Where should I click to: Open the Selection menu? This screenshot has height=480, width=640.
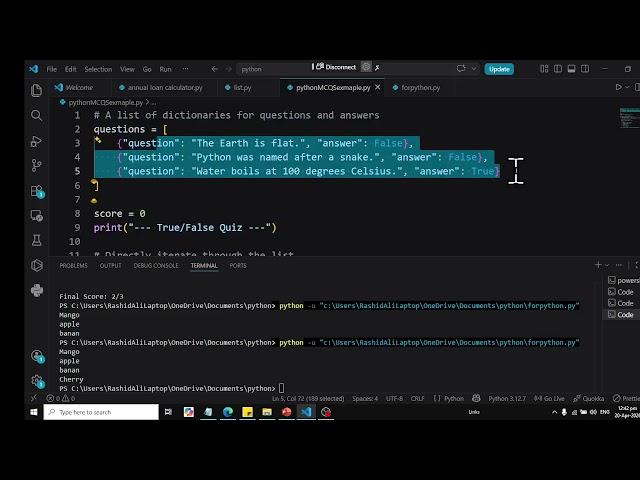click(98, 69)
